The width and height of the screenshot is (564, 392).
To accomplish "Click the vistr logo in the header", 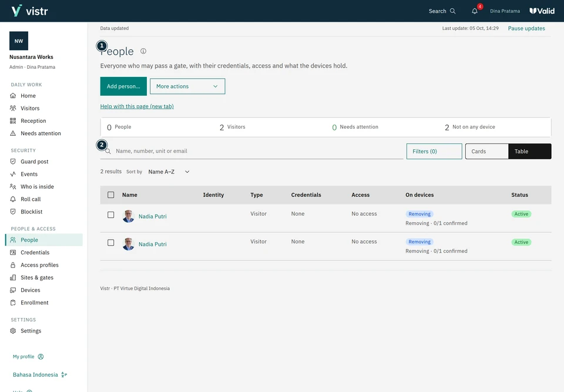I will (29, 11).
